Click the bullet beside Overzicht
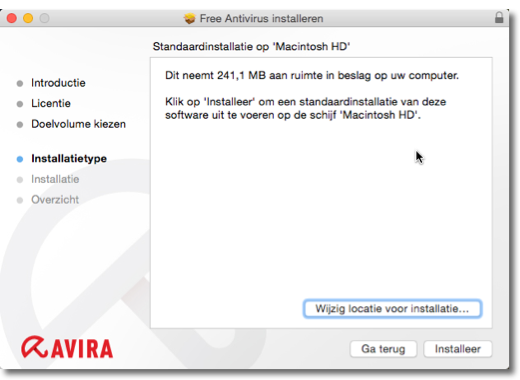 click(x=20, y=200)
